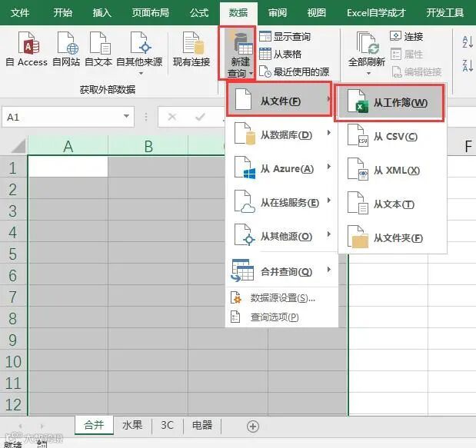
Task: Select column A header
Action: coord(68,146)
